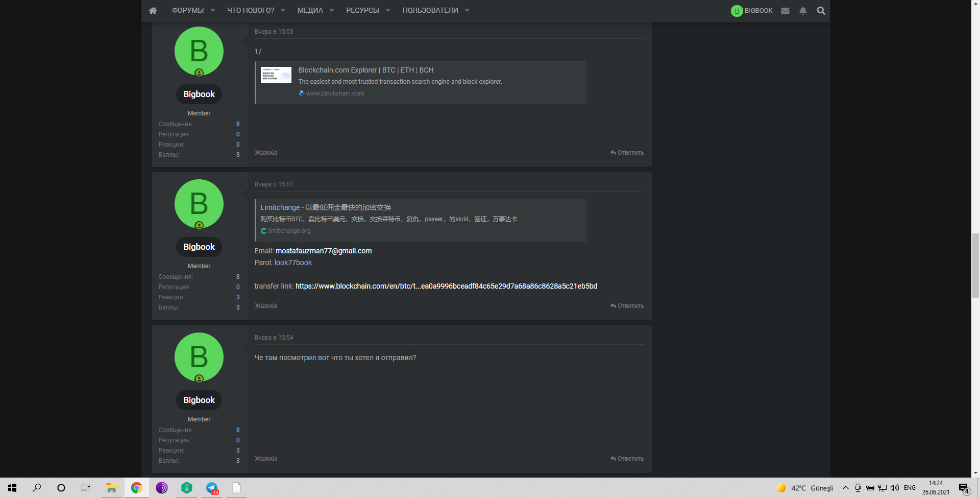Click the page vertical scrollbar thumb
Image resolution: width=980 pixels, height=498 pixels.
[x=975, y=265]
